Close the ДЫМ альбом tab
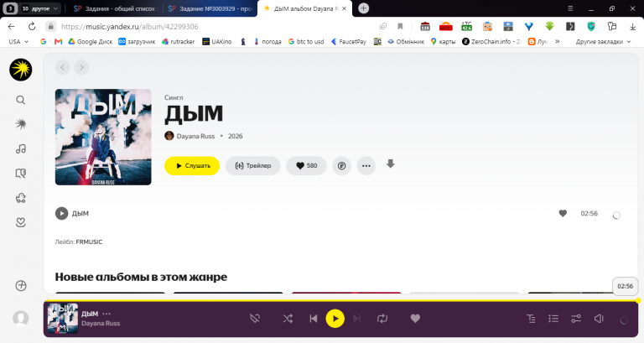This screenshot has height=343, width=644. point(344,8)
